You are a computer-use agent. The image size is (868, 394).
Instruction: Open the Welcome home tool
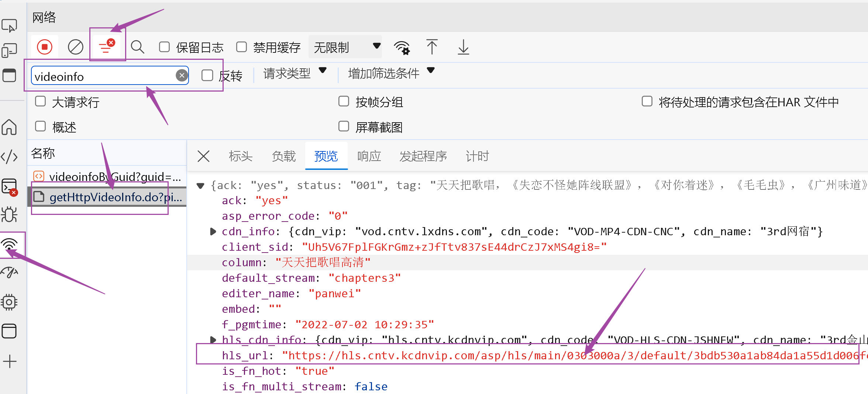(9, 127)
